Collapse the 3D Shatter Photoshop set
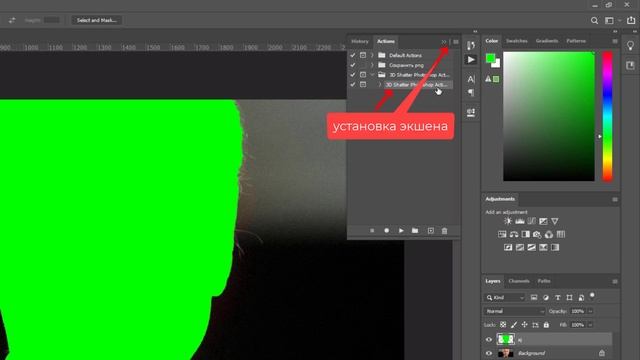Screen dimensions: 640x360 click(x=372, y=75)
